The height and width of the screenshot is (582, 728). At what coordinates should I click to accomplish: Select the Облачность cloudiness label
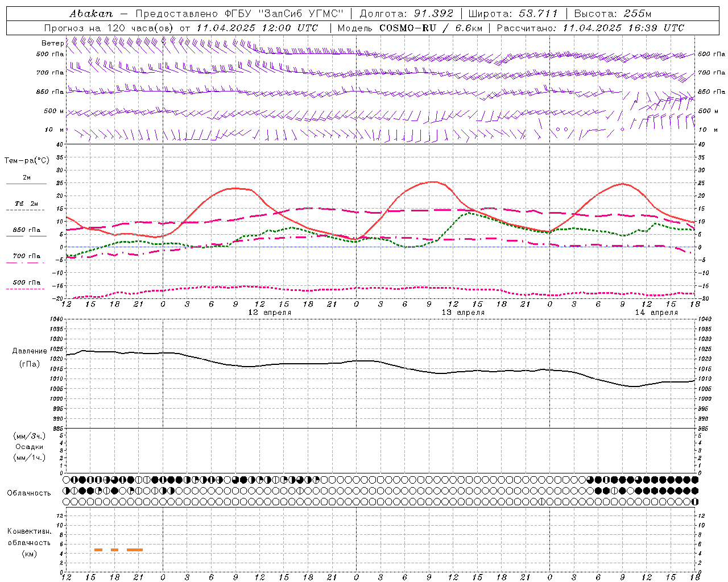[x=29, y=493]
